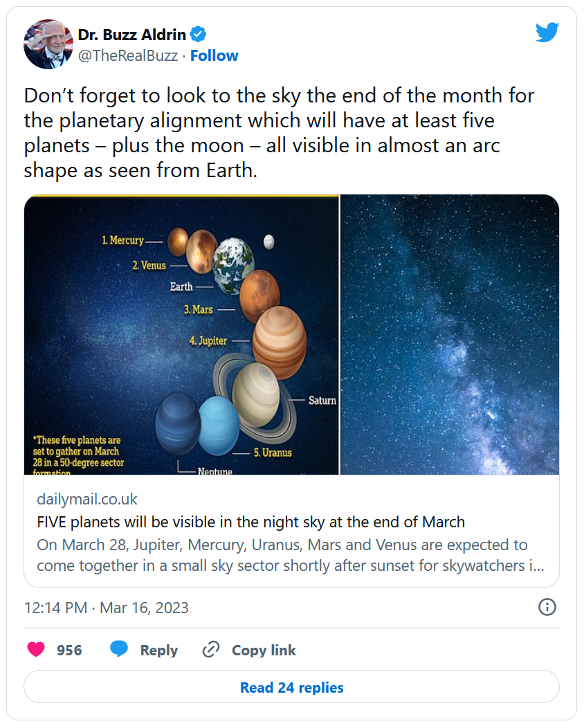Open Buzz Aldrin's profile avatar
The width and height of the screenshot is (584, 728).
click(48, 44)
